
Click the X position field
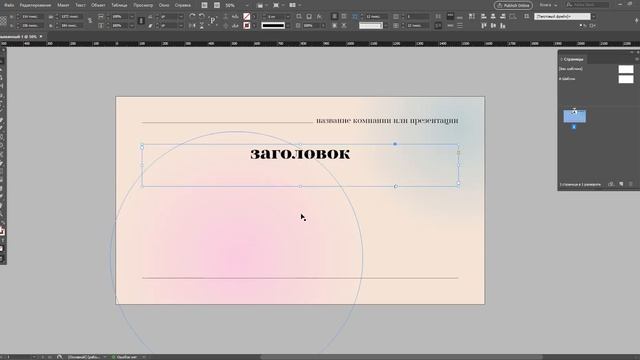[x=32, y=17]
